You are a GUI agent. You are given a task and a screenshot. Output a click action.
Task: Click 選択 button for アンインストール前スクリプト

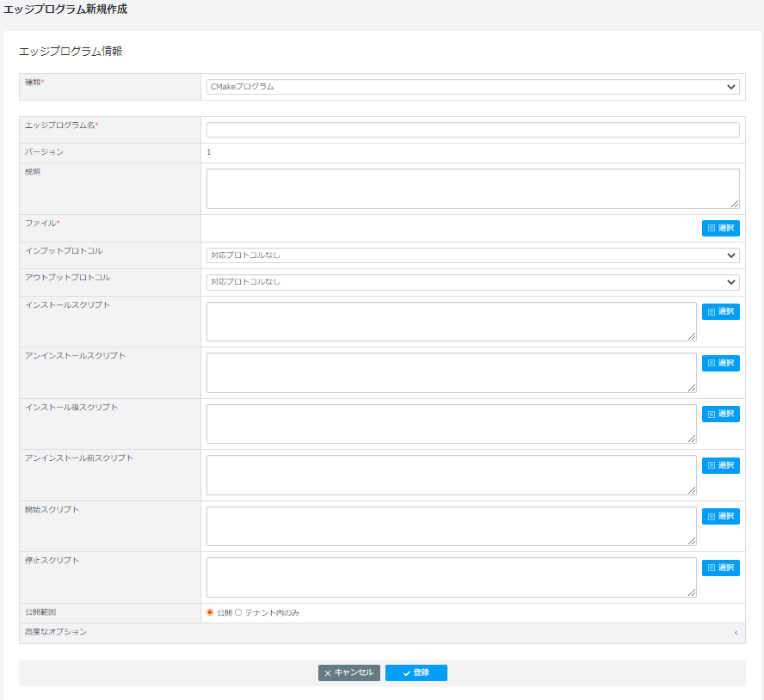click(x=721, y=465)
